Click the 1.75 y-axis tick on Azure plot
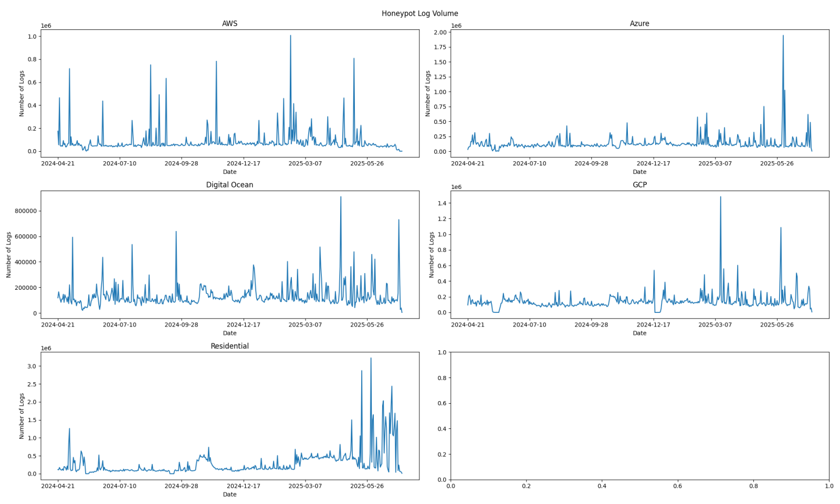840x504 pixels. pyautogui.click(x=440, y=47)
